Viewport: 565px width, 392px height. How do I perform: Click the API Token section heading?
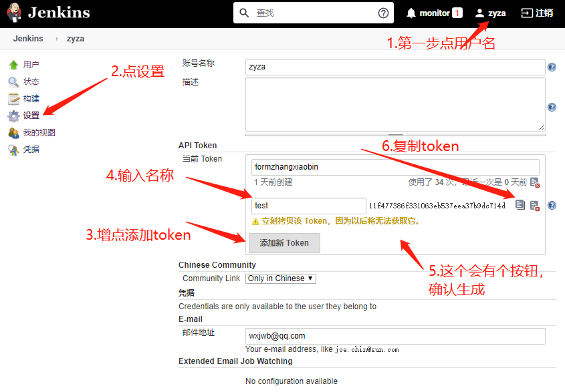coord(197,146)
